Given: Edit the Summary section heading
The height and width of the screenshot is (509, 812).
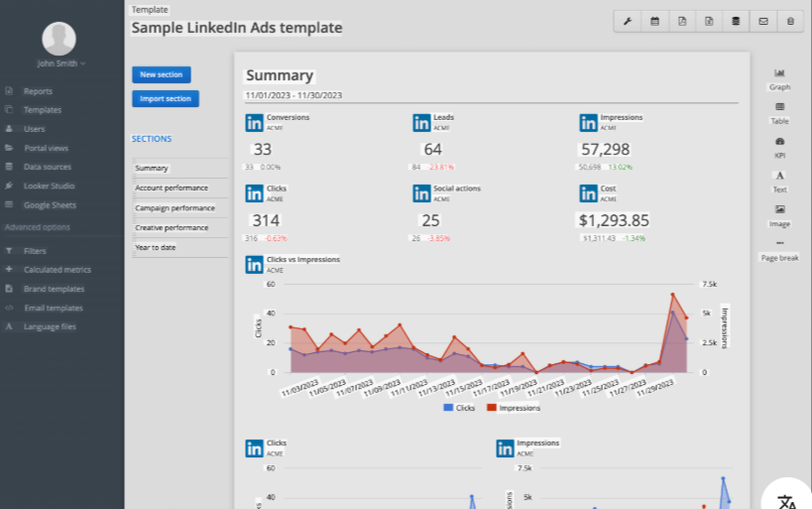Looking at the screenshot, I should pos(280,75).
